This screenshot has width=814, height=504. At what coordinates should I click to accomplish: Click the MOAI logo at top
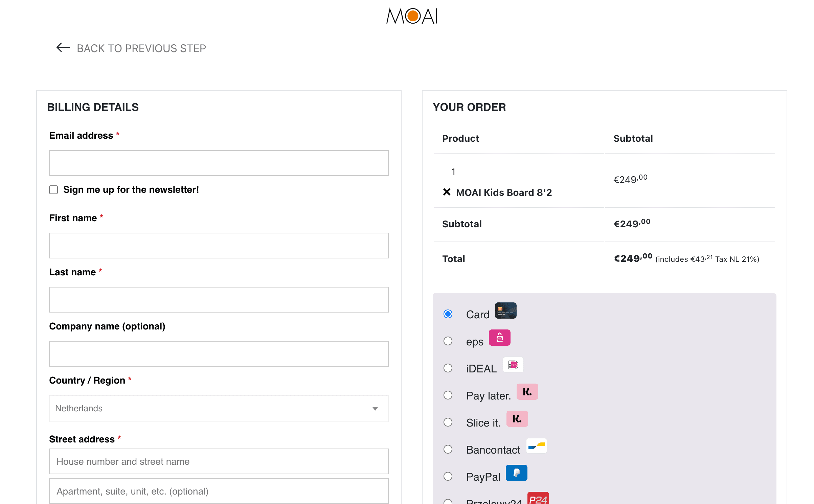412,16
